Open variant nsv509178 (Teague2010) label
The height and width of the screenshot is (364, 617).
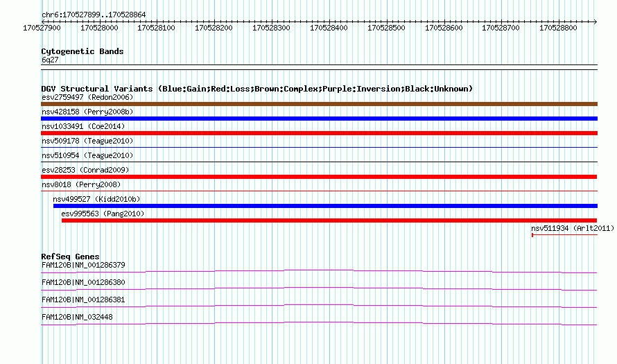(87, 141)
